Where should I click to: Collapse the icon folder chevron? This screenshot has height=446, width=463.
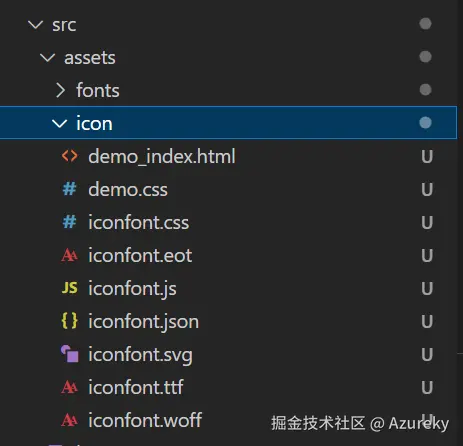tap(60, 123)
